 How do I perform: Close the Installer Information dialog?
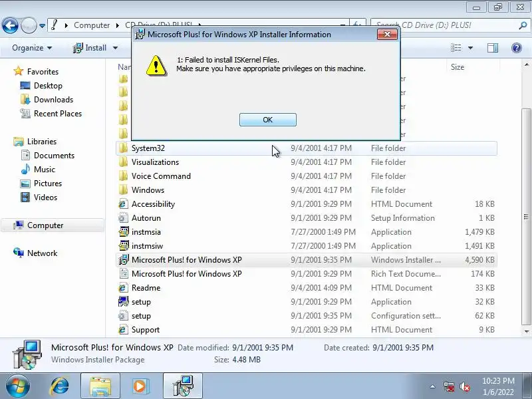click(x=387, y=35)
